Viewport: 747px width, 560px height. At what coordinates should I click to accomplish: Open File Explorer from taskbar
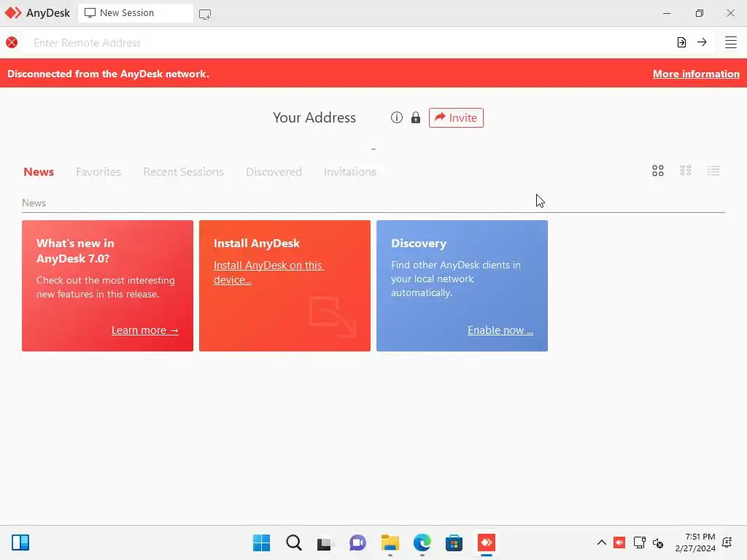390,542
